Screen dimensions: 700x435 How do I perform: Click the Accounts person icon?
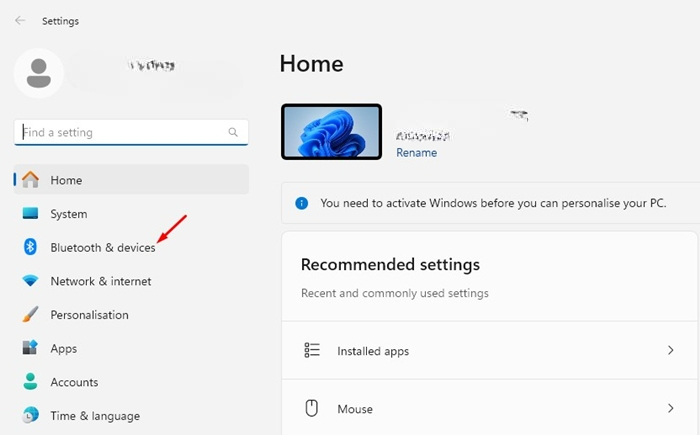pos(30,381)
